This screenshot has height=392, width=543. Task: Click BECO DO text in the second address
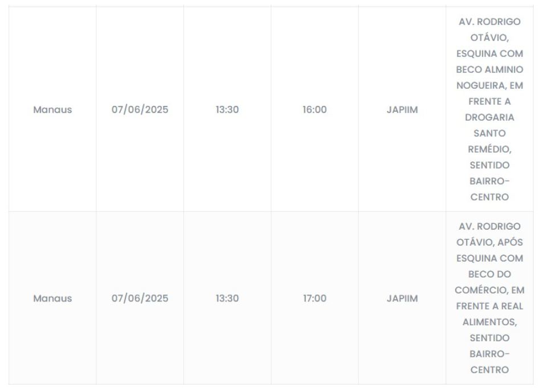[x=489, y=274]
